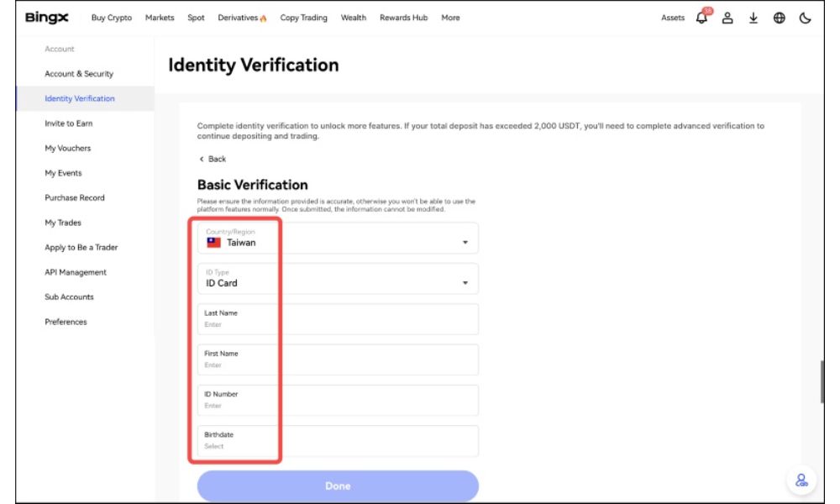The width and height of the screenshot is (840, 504).
Task: Click the Back link
Action: pyautogui.click(x=213, y=159)
